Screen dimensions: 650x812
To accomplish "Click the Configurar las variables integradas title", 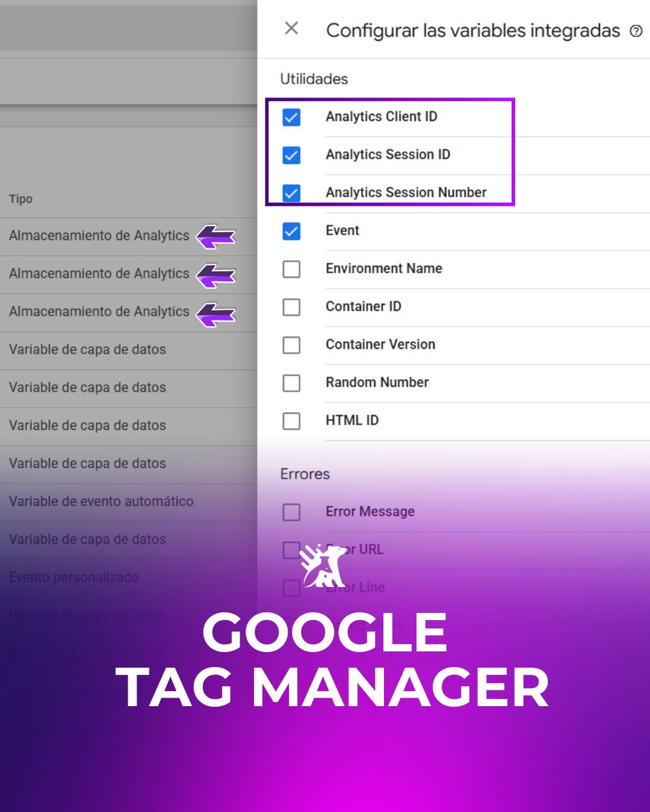I will (x=473, y=31).
